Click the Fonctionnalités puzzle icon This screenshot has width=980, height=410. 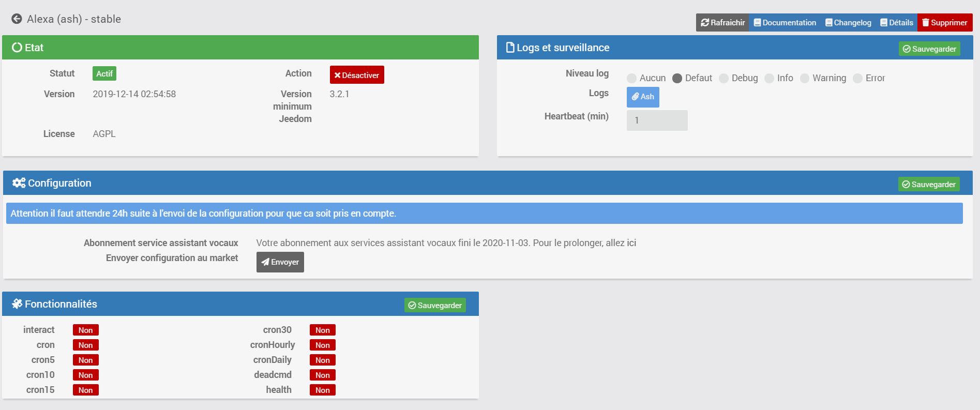click(17, 304)
